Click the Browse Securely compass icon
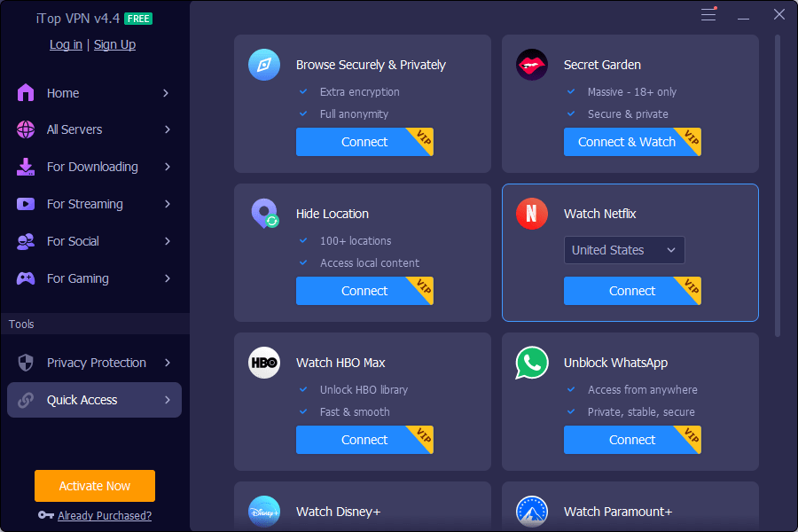 [264, 65]
